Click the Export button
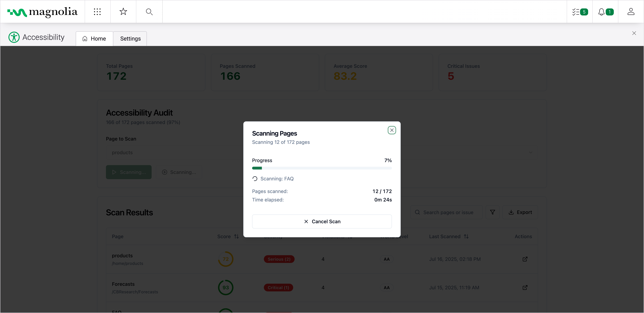Screen dimensions: 644x313 click(520, 212)
